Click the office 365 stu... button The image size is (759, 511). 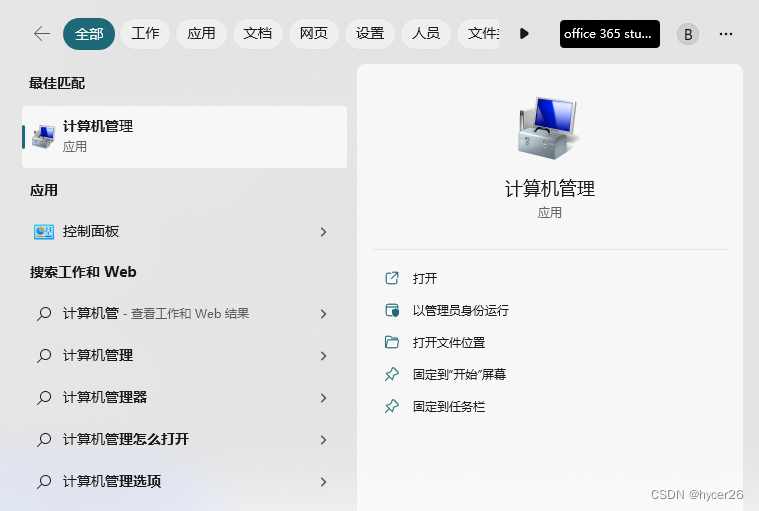click(609, 34)
